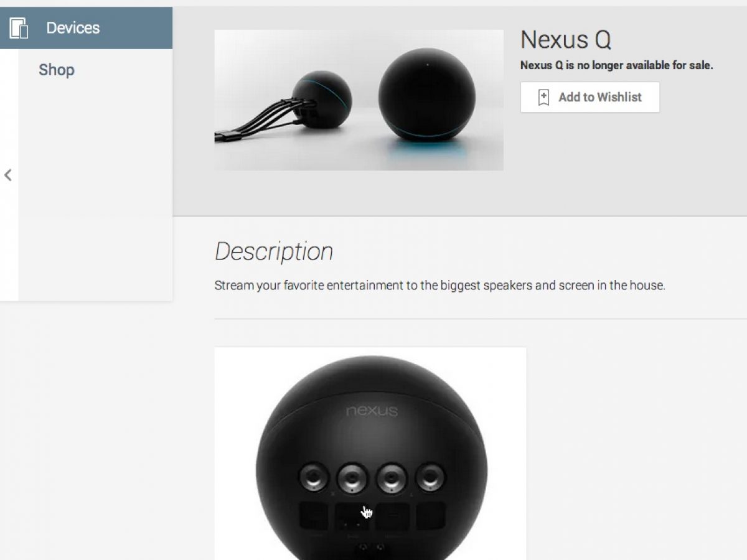Click the wishlist bookmark plus icon
This screenshot has height=560, width=747.
click(543, 97)
